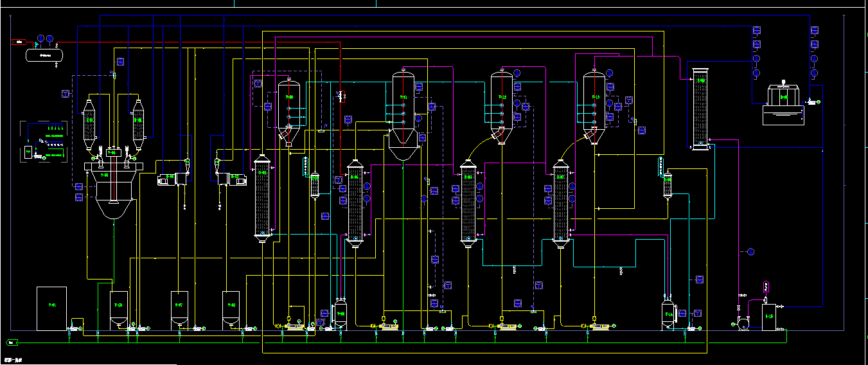This screenshot has height=365, width=868.
Task: Select the red horizontal supply pipeline
Action: (193, 42)
